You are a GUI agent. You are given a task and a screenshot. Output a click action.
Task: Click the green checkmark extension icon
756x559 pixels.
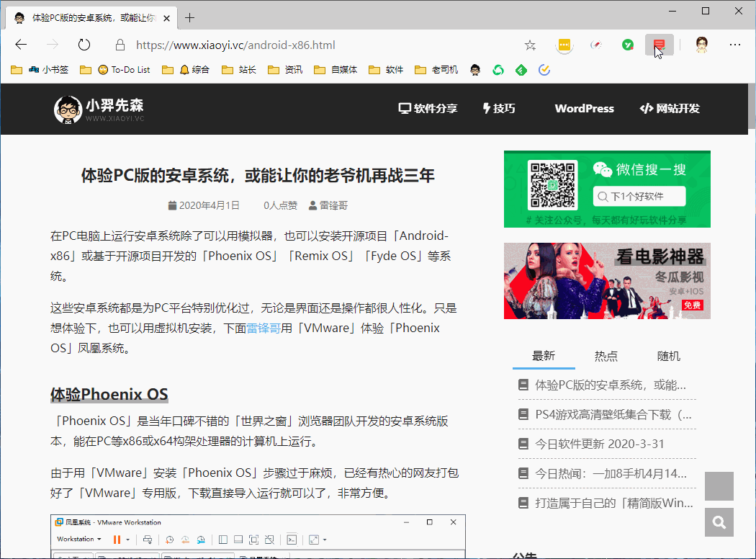point(628,45)
